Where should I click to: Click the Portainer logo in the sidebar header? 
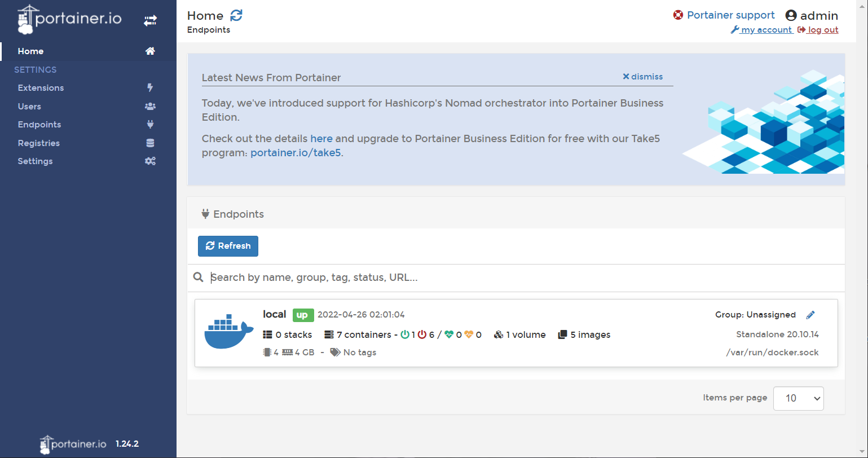pos(69,19)
